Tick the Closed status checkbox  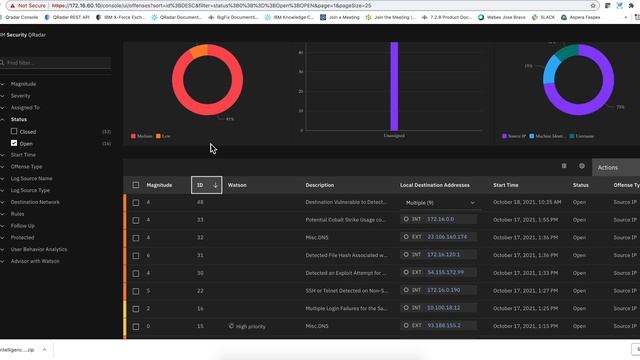[x=14, y=131]
